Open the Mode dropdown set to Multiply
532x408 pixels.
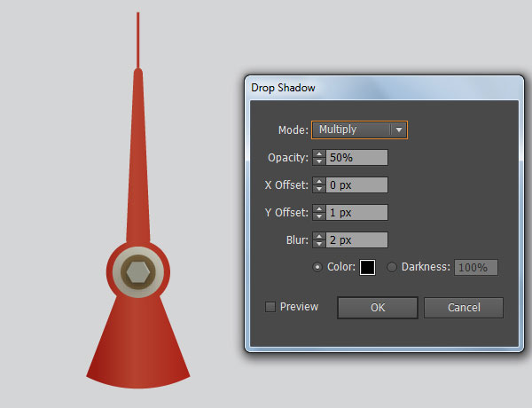(x=359, y=129)
